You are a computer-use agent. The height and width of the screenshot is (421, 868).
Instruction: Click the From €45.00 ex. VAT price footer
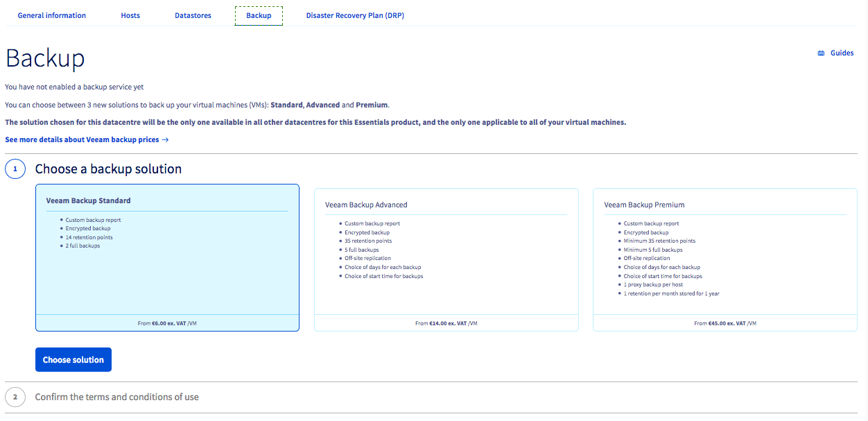pos(724,323)
